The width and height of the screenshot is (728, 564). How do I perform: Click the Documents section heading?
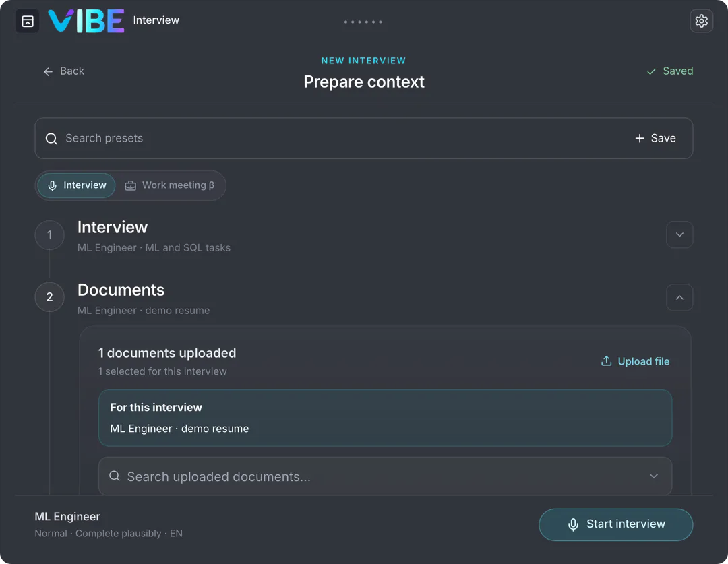coord(121,290)
